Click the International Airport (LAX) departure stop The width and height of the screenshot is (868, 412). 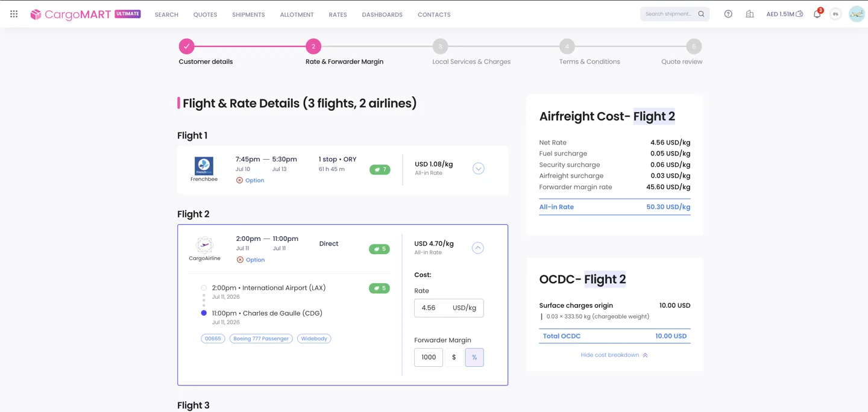click(269, 288)
